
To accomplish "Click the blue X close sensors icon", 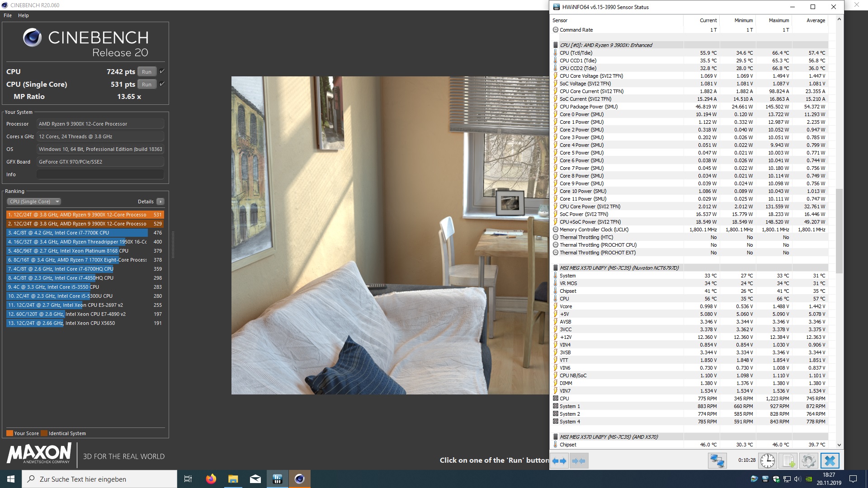I will click(x=830, y=461).
